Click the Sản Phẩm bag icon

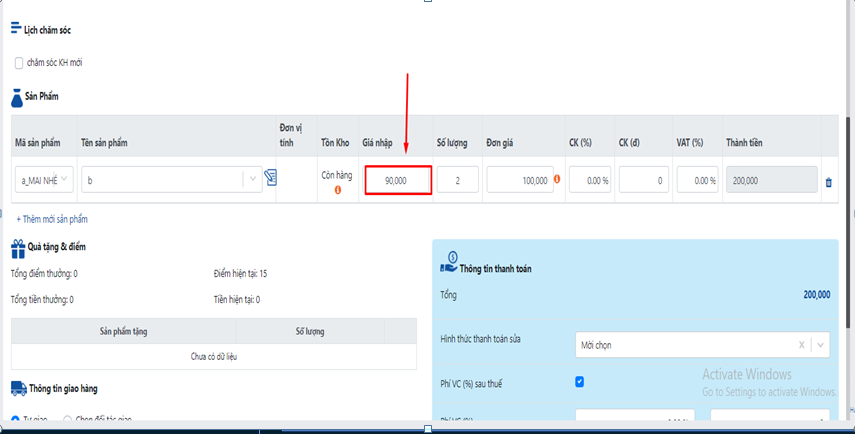coord(17,97)
